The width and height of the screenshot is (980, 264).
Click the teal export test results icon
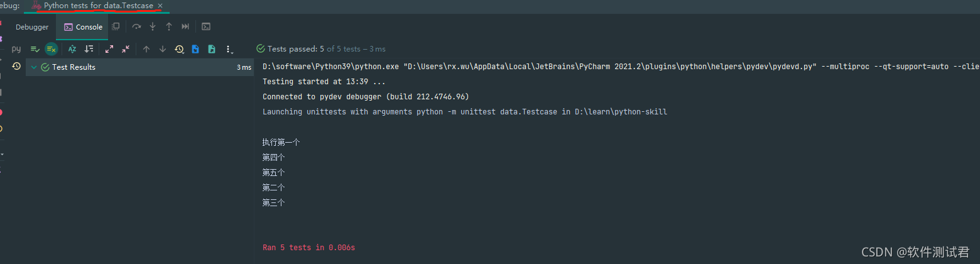tap(212, 49)
